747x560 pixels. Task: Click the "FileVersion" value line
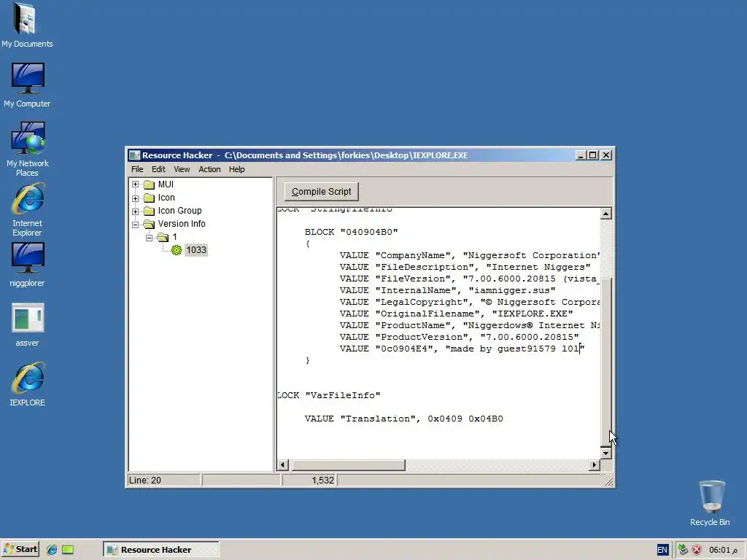(469, 279)
